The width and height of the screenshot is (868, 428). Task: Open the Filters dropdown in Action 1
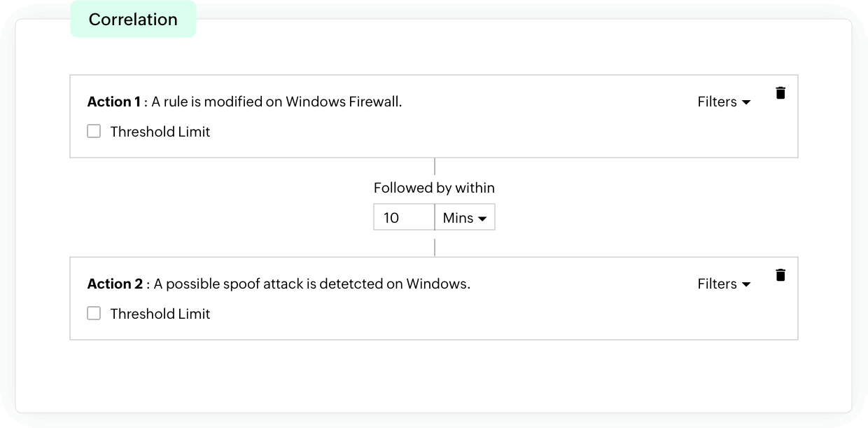pyautogui.click(x=724, y=102)
